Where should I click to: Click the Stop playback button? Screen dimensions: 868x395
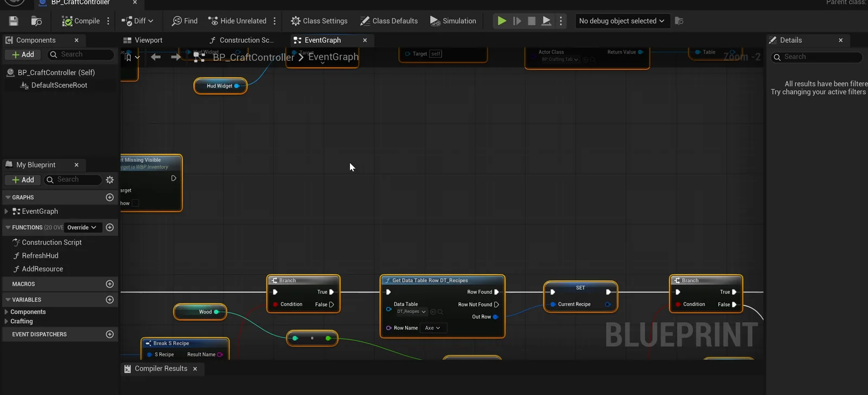tap(532, 21)
